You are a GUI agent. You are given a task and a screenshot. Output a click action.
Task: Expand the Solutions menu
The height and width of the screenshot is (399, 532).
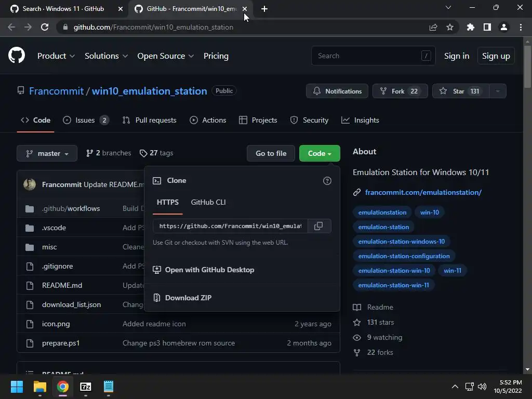(106, 56)
